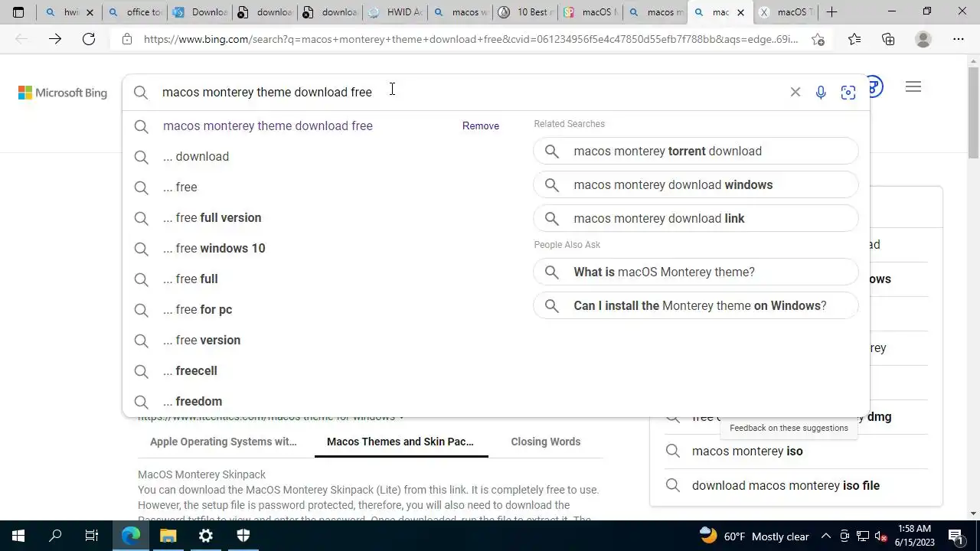Switch to the HWID Ac tab
The height and width of the screenshot is (551, 980).
[396, 12]
